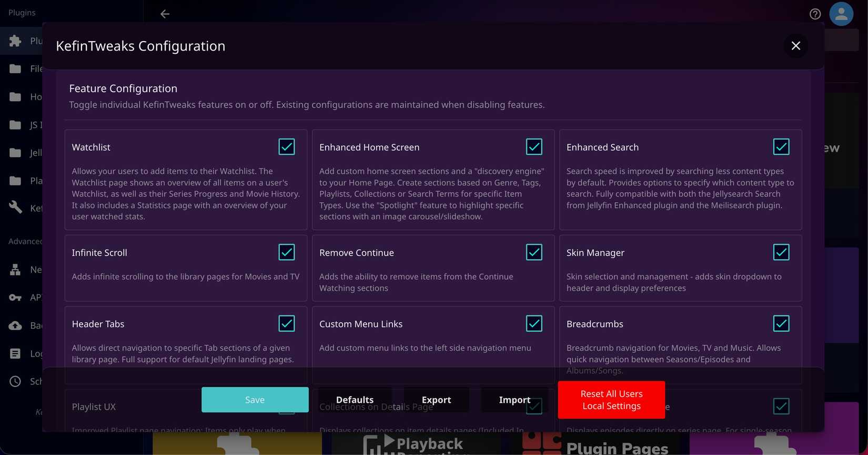Close the KefinTweaks Configuration dialog
This screenshot has width=868, height=455.
tap(795, 46)
